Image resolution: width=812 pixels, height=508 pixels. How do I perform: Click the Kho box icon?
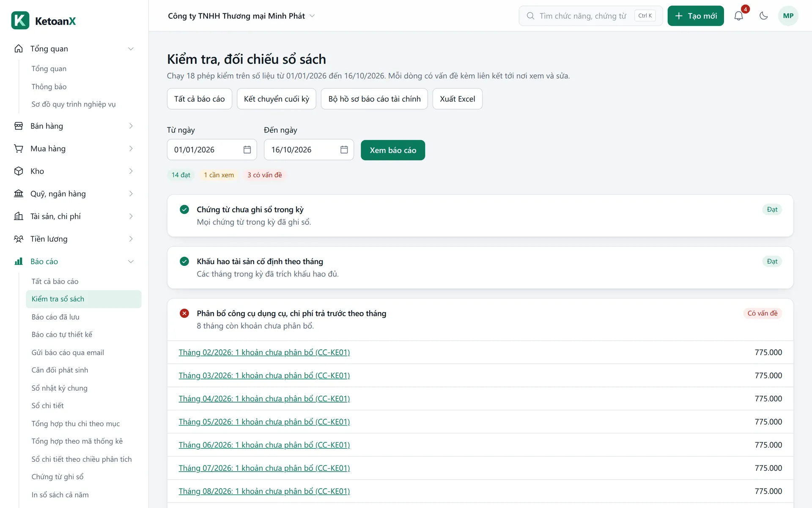[19, 171]
